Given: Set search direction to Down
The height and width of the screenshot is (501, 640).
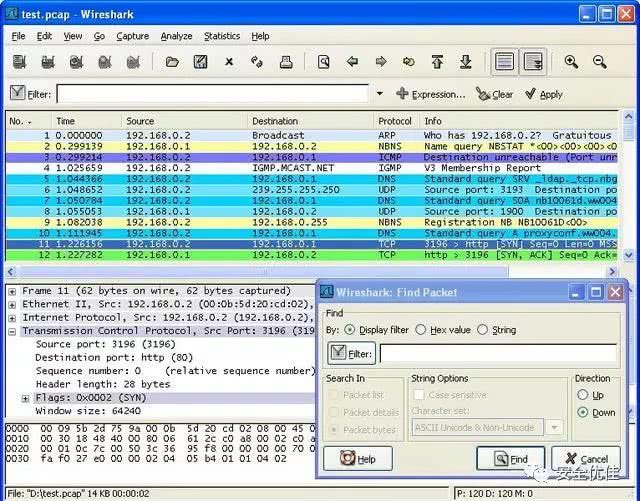Looking at the screenshot, I should (x=582, y=412).
